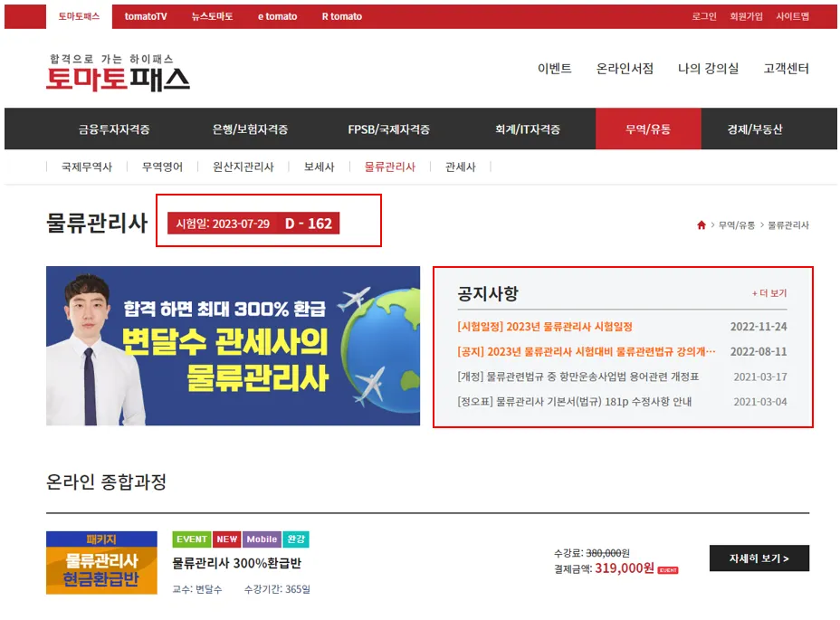840x620 pixels.
Task: Open the [시험일정] 2023년 물류관리사 시험일정 notice
Action: coord(545,327)
